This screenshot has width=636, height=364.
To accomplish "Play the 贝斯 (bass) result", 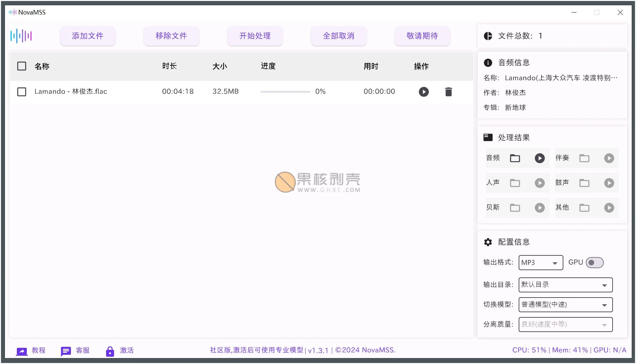I will coord(540,208).
